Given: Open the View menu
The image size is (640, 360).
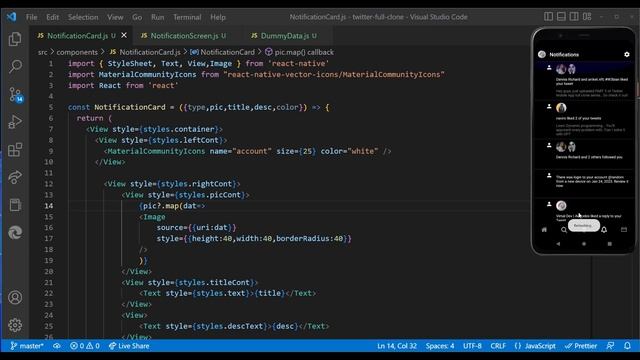Looking at the screenshot, I should click(115, 17).
